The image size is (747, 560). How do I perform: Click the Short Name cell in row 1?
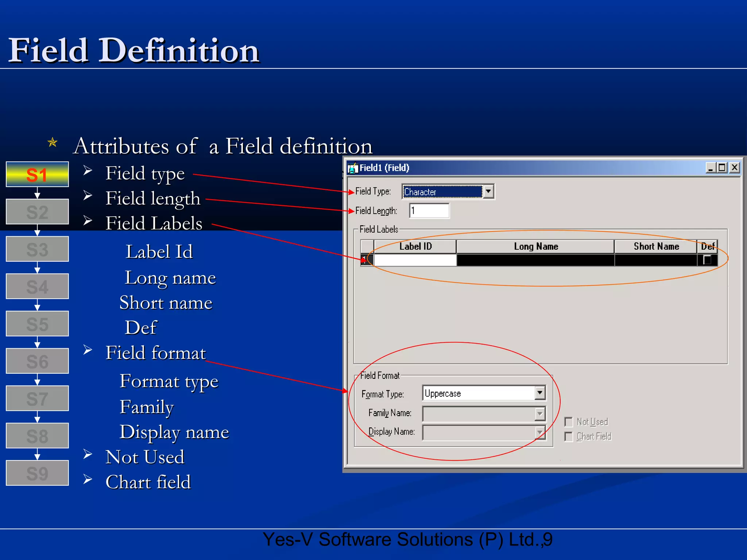coord(656,260)
